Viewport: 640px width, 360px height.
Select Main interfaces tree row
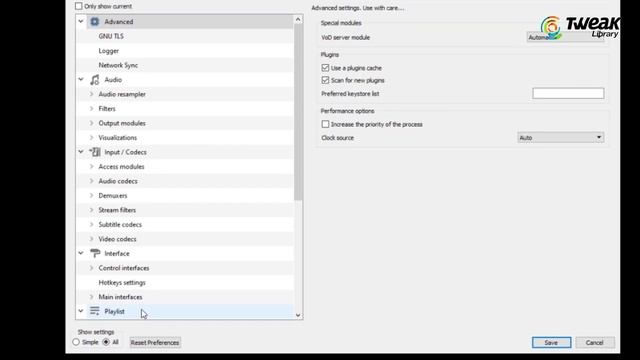(184, 297)
